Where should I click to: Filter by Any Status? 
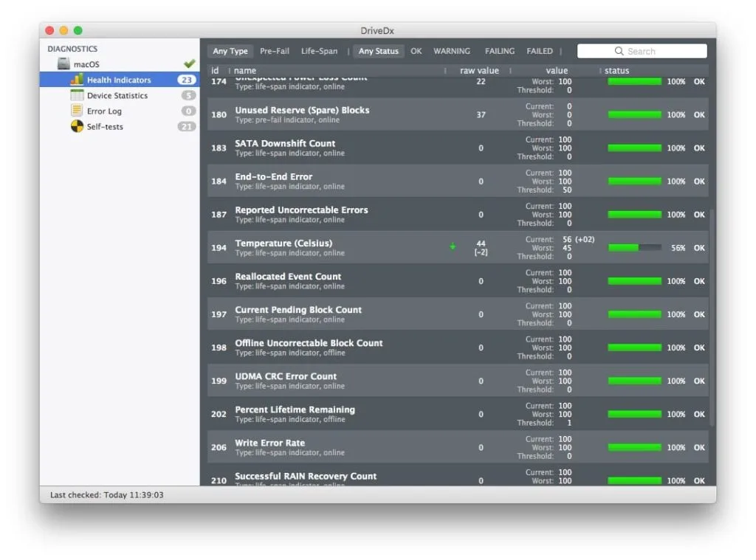tap(379, 51)
